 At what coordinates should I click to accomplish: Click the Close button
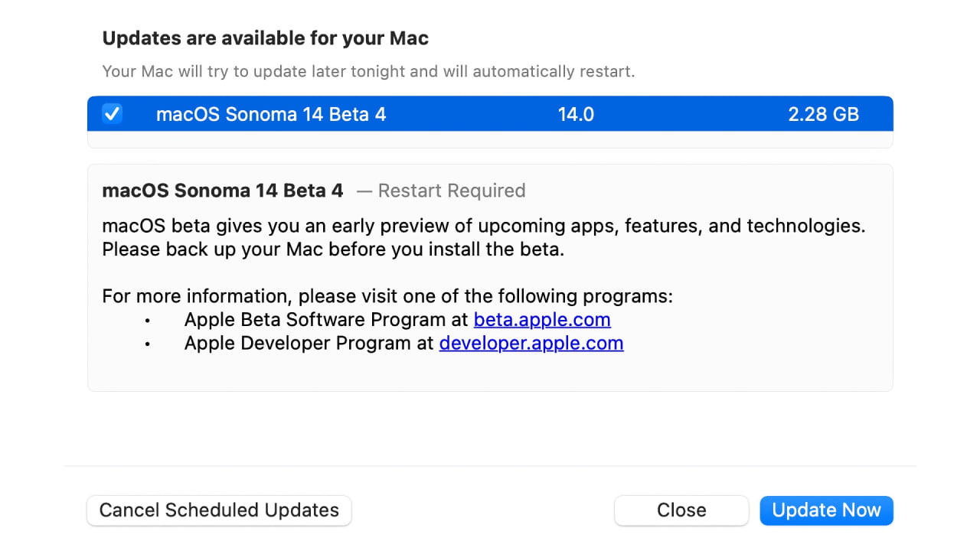tap(681, 510)
